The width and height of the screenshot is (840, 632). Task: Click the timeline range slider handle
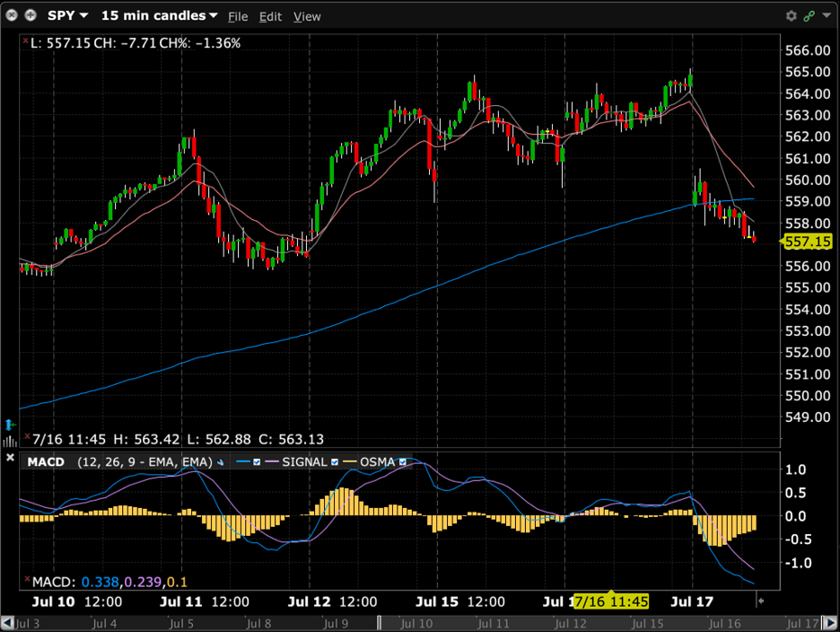(380, 623)
